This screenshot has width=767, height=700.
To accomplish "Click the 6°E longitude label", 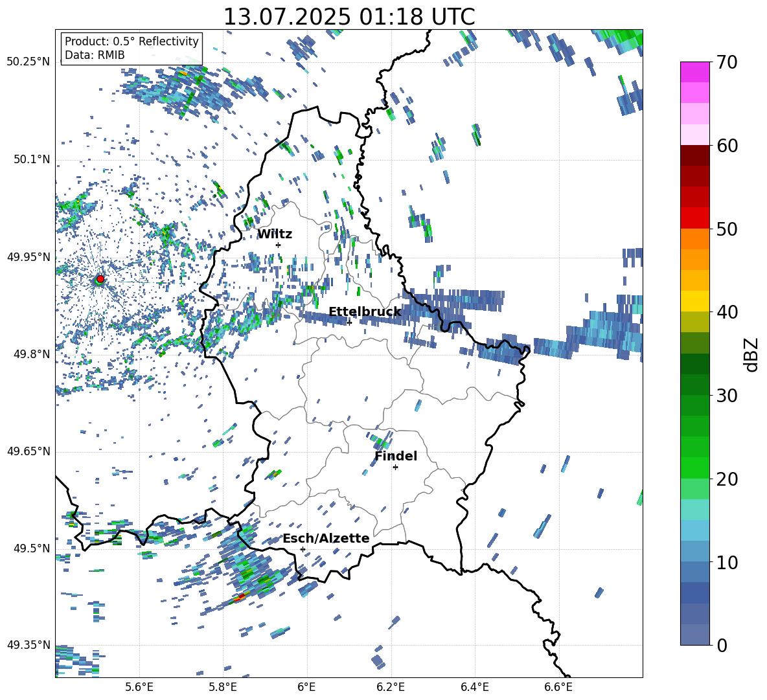I will coord(306,687).
